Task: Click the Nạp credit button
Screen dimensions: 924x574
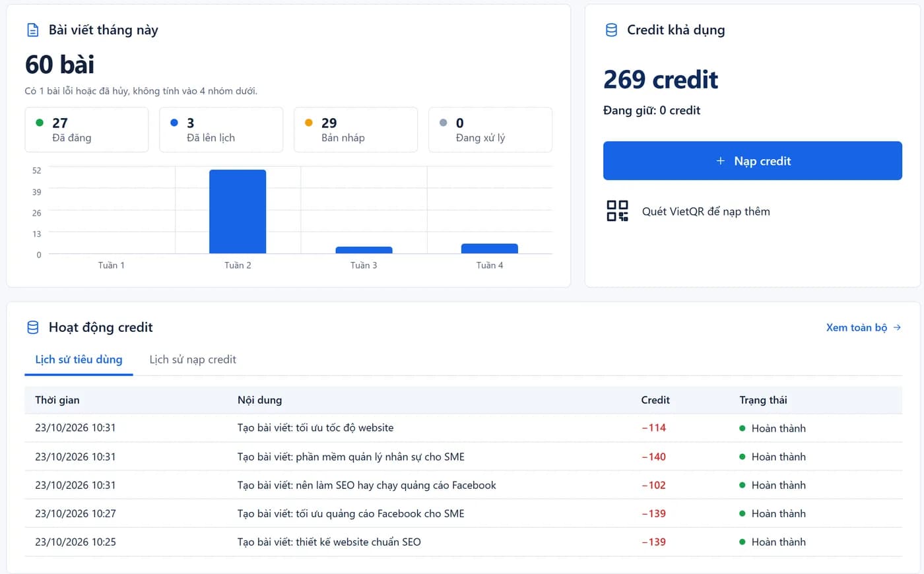Action: 752,160
